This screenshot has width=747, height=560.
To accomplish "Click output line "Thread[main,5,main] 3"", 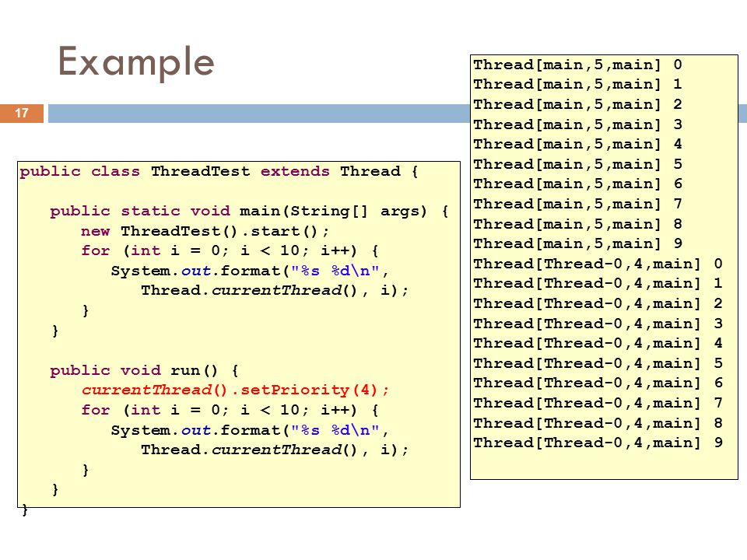I will 578,124.
